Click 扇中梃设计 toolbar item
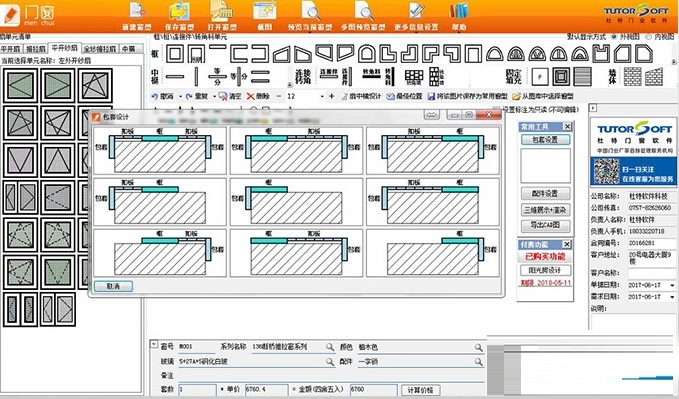The image size is (679, 399). pyautogui.click(x=361, y=96)
